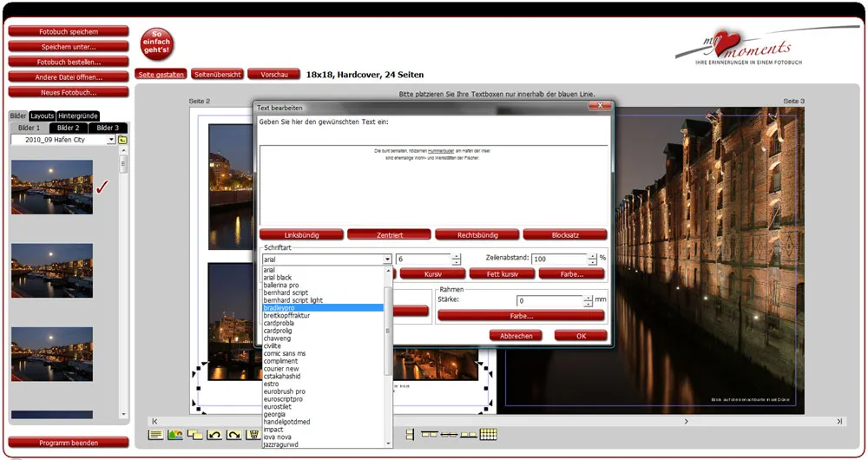The image size is (868, 460).
Task: Click the trash basket icon
Action: click(253, 434)
